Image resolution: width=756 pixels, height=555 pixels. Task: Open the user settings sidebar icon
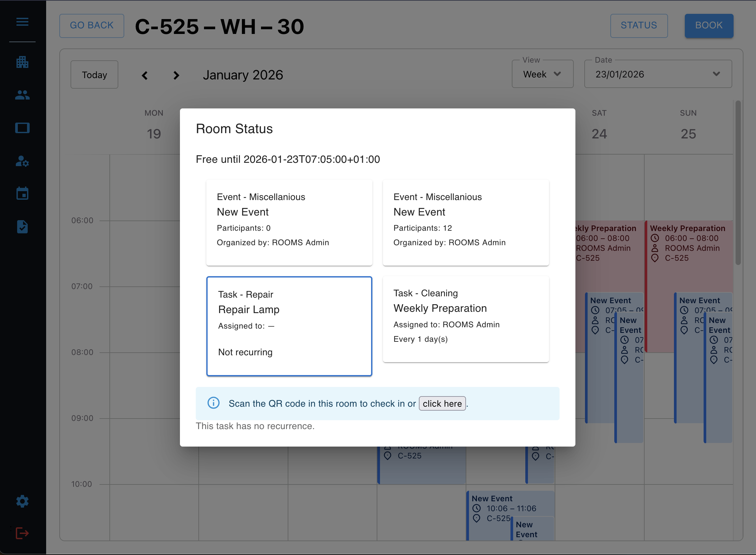22,161
